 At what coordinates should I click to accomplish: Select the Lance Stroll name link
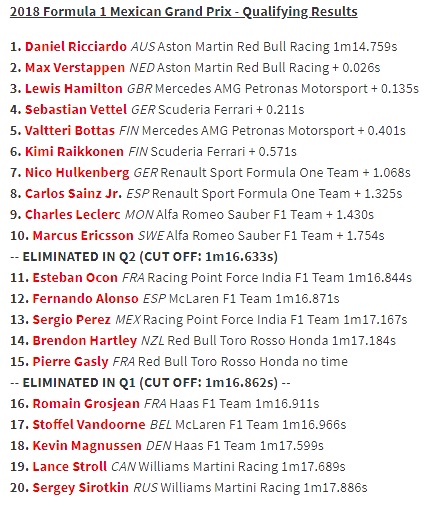70,467
